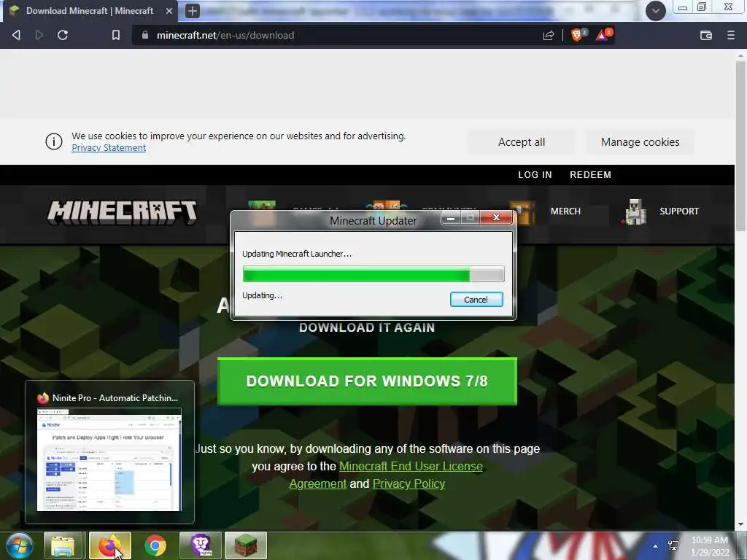Open the SUPPORT menu item
The width and height of the screenshot is (747, 560).
click(679, 211)
